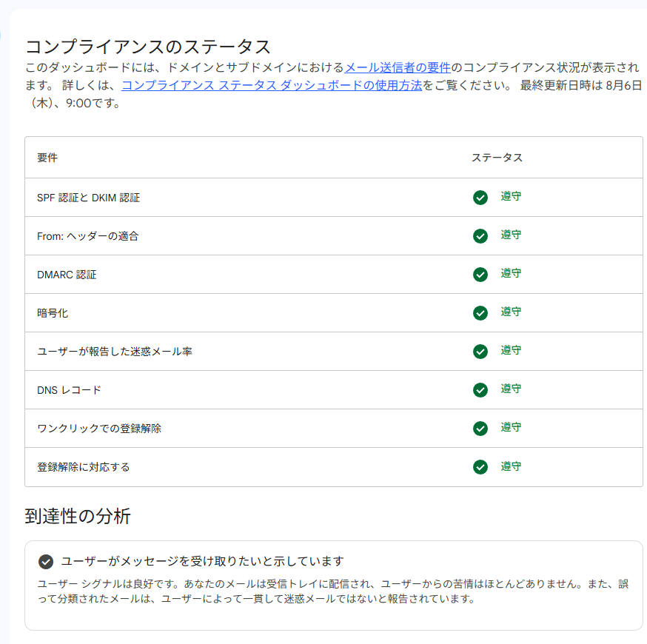Screen dimensions: 647x644
Task: Select the 登録解除に対応する requirement text
Action: [84, 467]
